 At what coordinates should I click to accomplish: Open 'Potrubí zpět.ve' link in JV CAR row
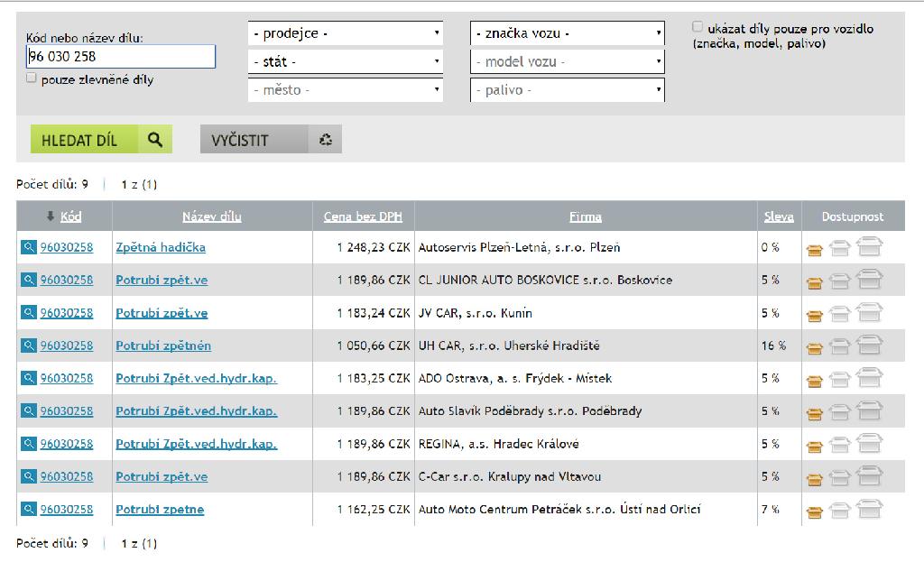click(162, 313)
